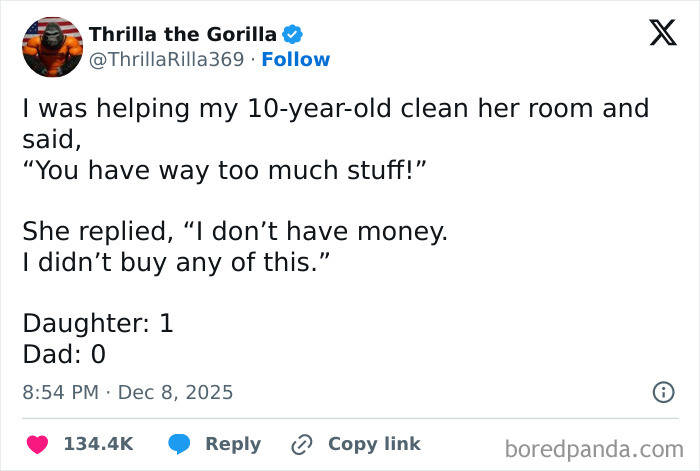Click the 134.4K likes count
This screenshot has height=471, width=700.
coord(98,444)
